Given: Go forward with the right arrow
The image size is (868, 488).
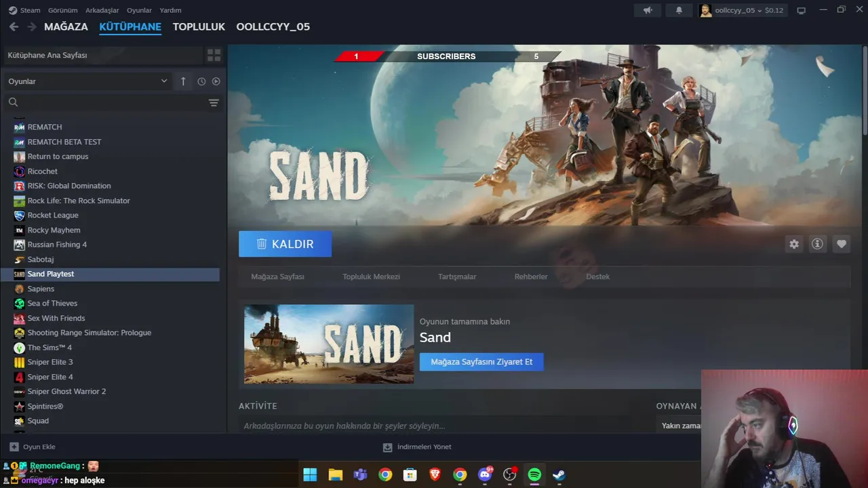Looking at the screenshot, I should [x=31, y=26].
